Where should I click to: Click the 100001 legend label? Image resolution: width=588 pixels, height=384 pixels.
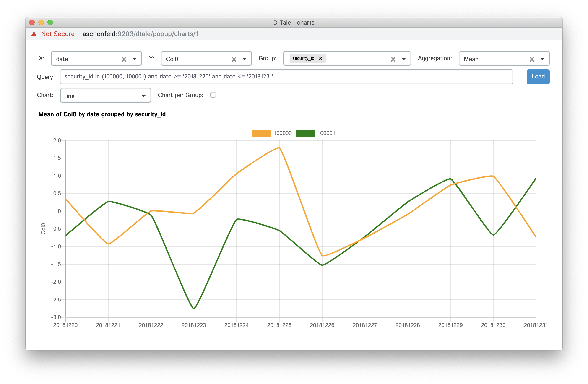pos(326,133)
